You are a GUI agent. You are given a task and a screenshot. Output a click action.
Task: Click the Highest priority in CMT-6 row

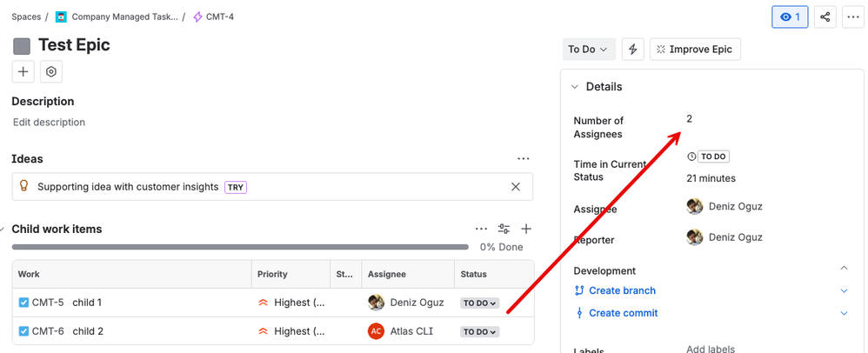291,331
